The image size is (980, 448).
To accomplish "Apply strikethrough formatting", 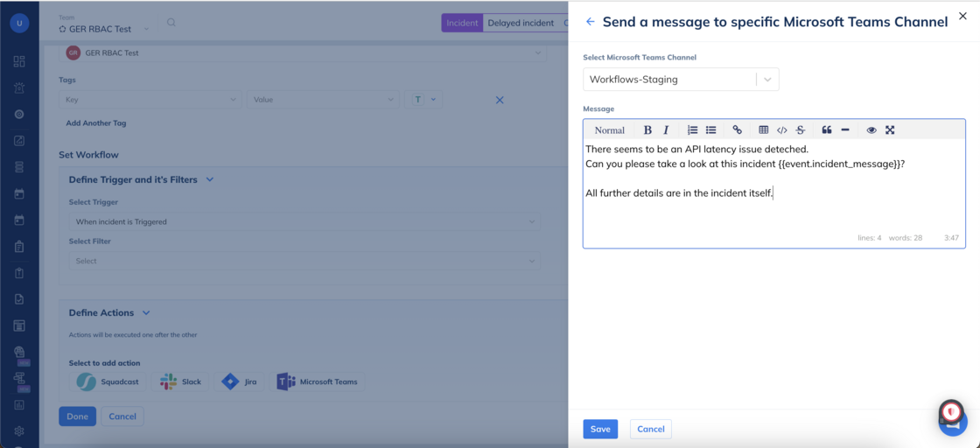I will [800, 130].
